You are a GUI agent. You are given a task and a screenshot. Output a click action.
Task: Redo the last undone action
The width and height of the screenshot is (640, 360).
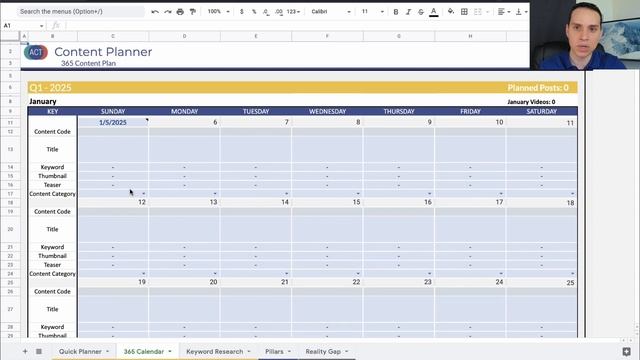[x=167, y=12]
